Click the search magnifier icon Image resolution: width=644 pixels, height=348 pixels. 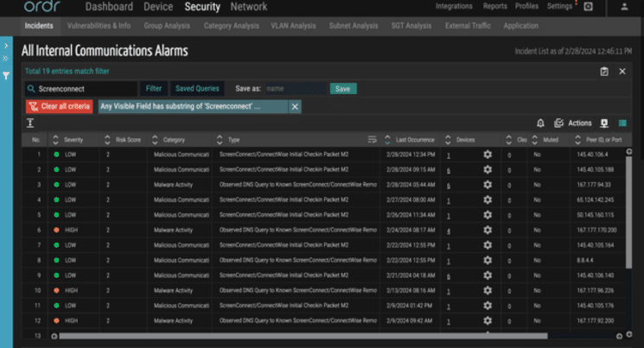click(31, 89)
